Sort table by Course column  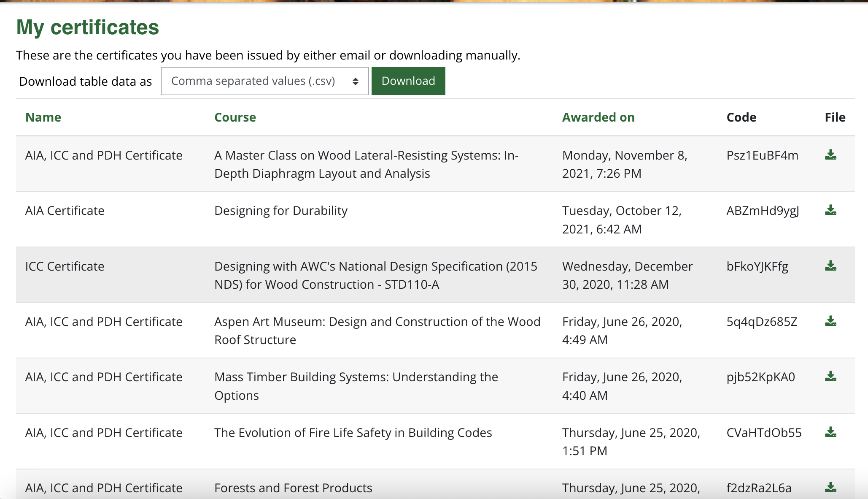click(235, 117)
